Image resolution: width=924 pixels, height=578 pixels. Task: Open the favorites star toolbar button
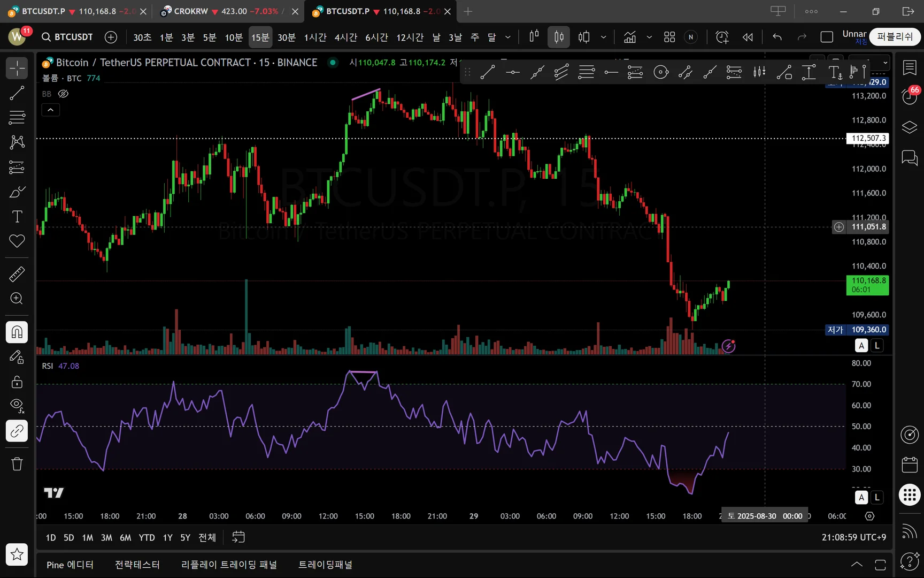(17, 554)
